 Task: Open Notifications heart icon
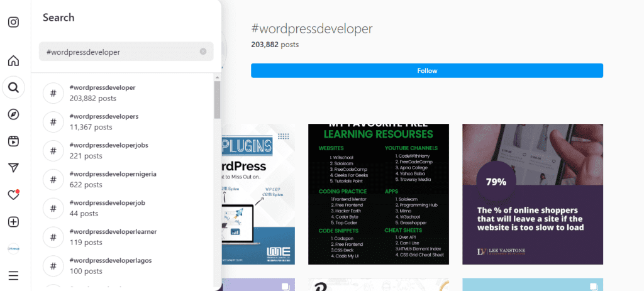(13, 195)
